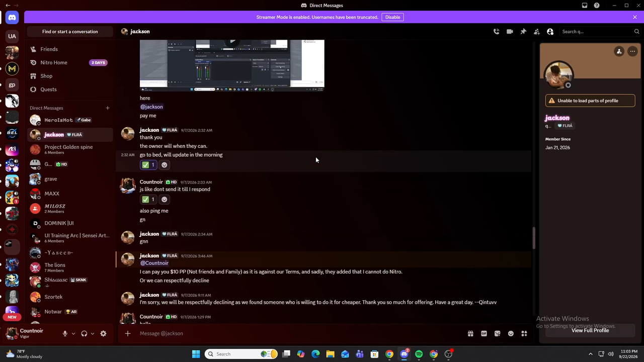Screen dimensions: 644x362
Task: Add friends to this DM
Action: [x=537, y=32]
